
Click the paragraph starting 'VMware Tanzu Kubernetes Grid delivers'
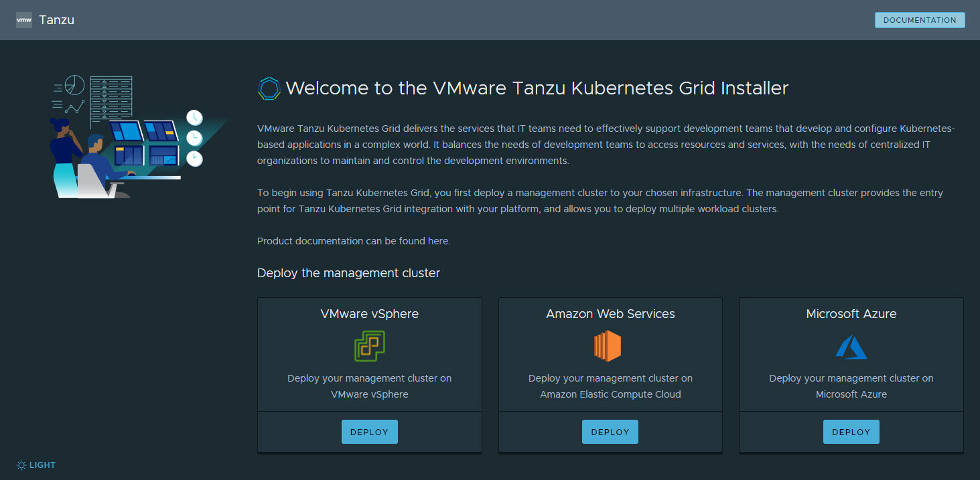[x=606, y=145]
